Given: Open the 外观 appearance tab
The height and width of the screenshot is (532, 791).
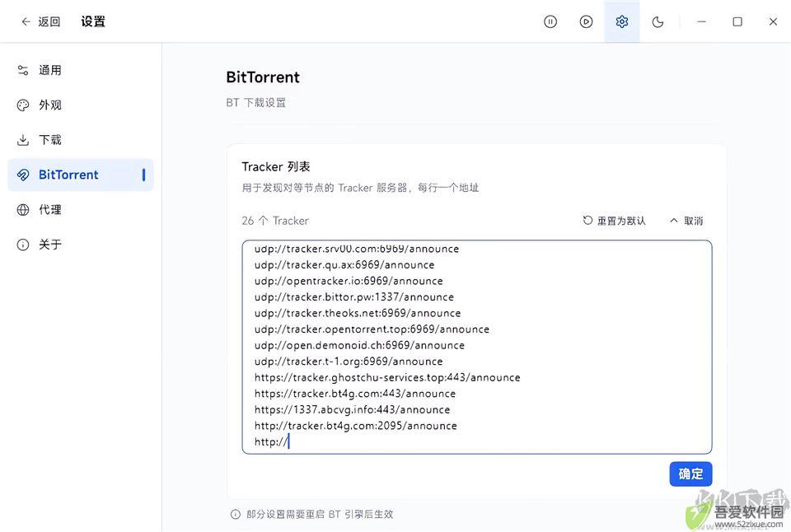Looking at the screenshot, I should coord(81,105).
